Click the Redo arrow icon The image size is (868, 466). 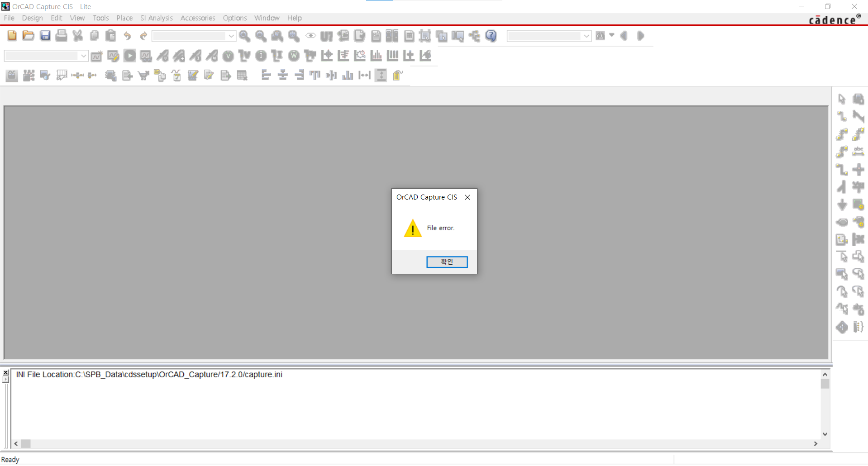143,36
